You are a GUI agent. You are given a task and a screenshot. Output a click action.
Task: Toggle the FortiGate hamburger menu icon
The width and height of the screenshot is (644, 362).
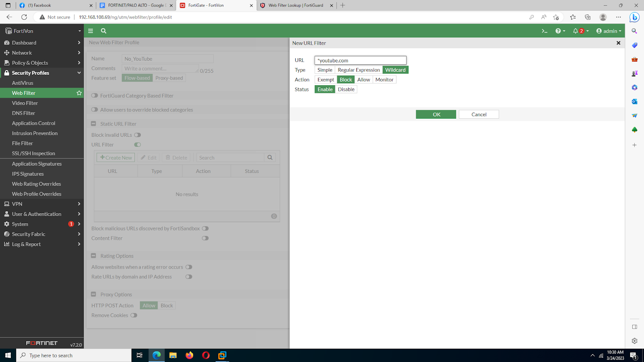click(91, 31)
